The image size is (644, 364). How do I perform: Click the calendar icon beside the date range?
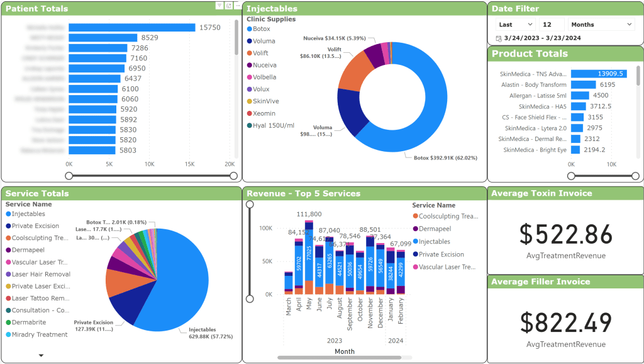click(x=499, y=38)
